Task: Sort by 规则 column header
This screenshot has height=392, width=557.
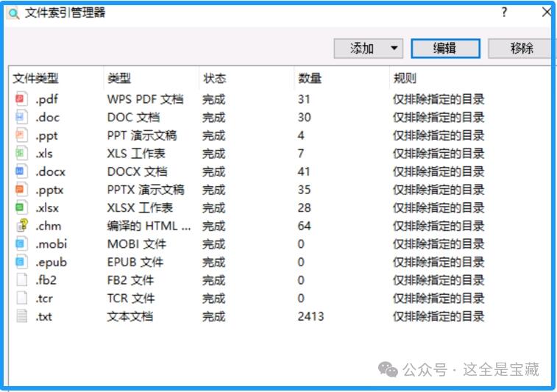Action: [x=405, y=78]
